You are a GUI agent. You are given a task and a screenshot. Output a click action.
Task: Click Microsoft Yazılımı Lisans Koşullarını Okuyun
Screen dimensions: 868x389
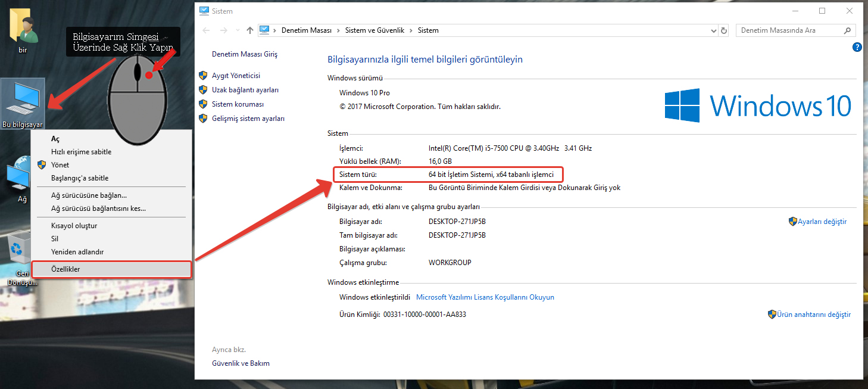tap(486, 297)
